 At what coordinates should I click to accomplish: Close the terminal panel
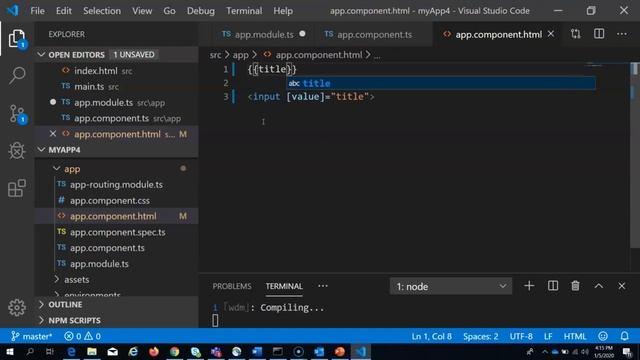[622, 286]
